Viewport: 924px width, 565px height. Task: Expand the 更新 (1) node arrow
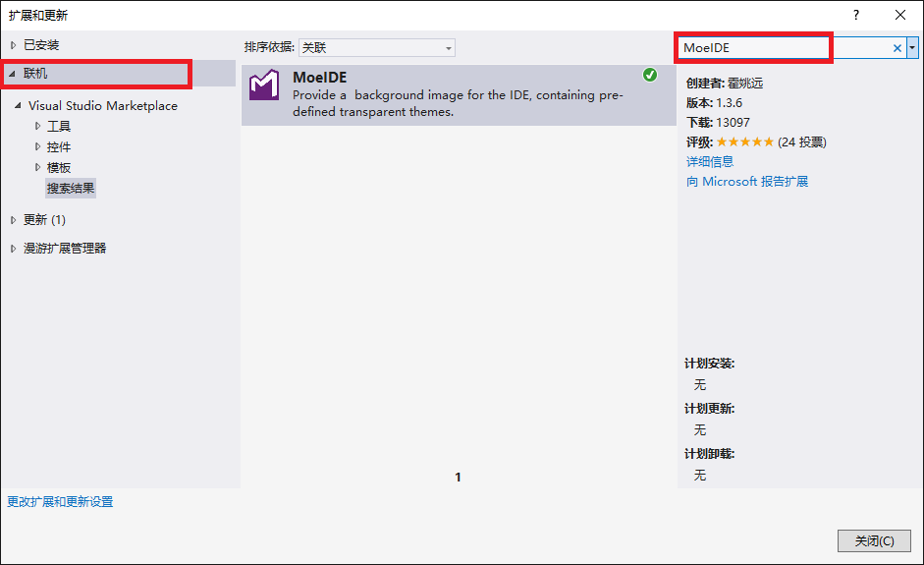click(13, 220)
